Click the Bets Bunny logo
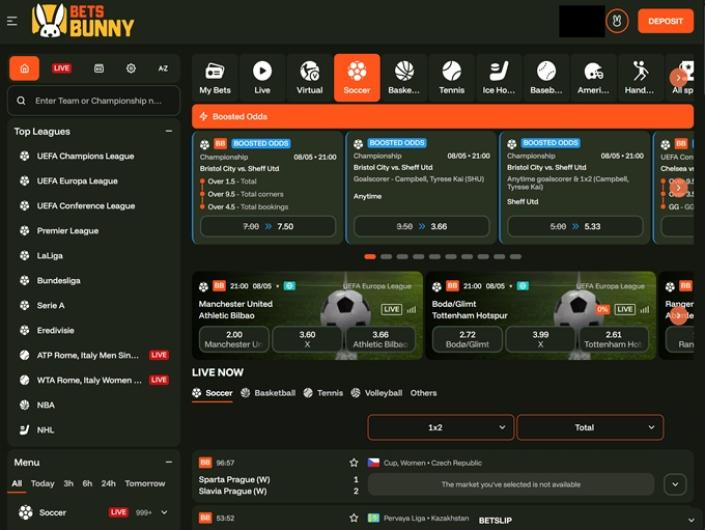This screenshot has height=530, width=705. click(x=83, y=21)
